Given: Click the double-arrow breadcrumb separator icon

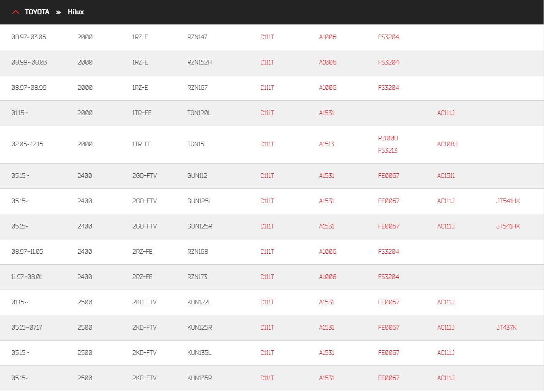Looking at the screenshot, I should click(x=58, y=12).
